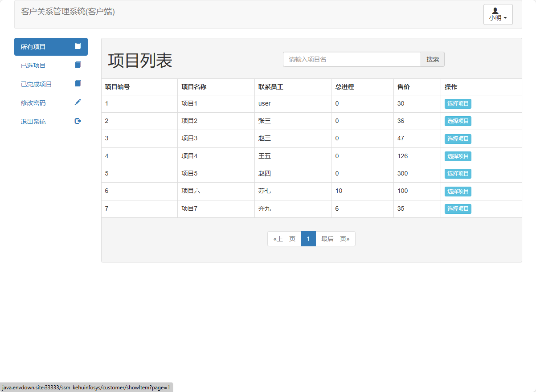This screenshot has height=392, width=536.
Task: Select the pencil icon for 修改密码
Action: 78,102
